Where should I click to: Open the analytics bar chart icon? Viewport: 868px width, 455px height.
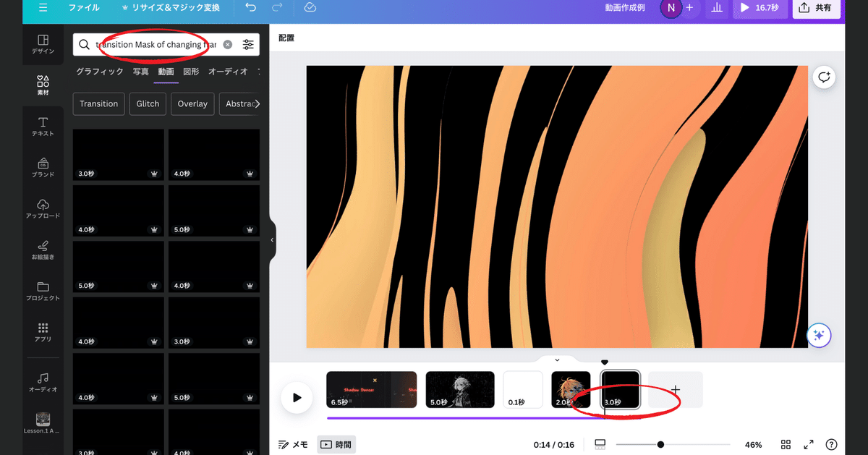(717, 8)
